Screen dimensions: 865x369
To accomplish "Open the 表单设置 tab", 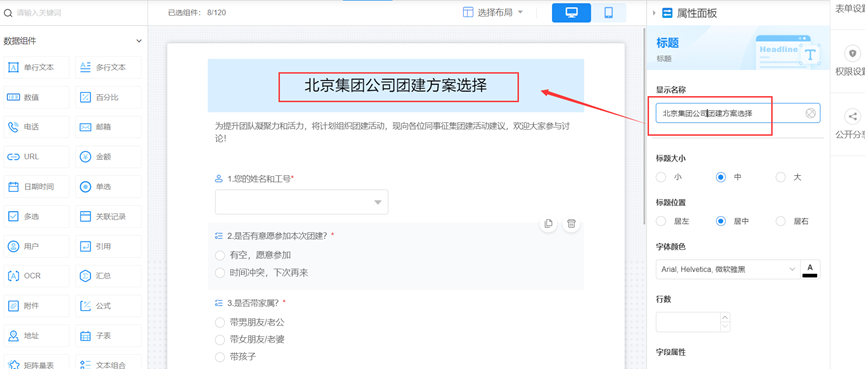I will pyautogui.click(x=850, y=8).
